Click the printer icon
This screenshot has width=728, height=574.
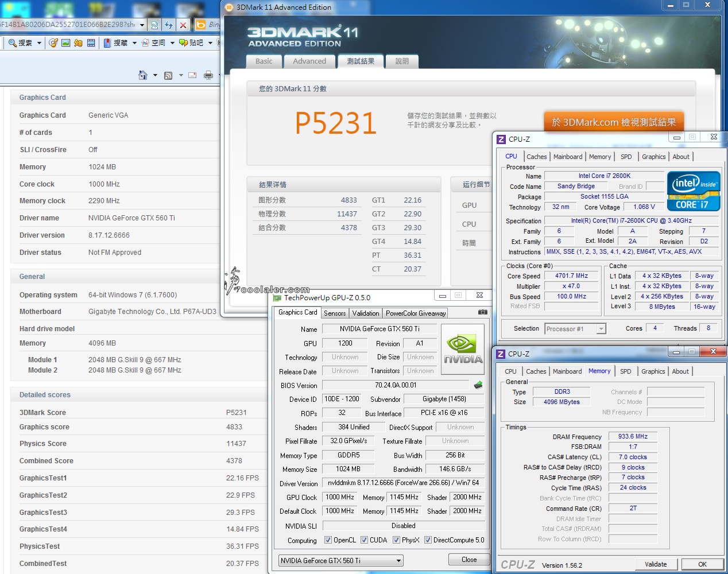[x=208, y=75]
